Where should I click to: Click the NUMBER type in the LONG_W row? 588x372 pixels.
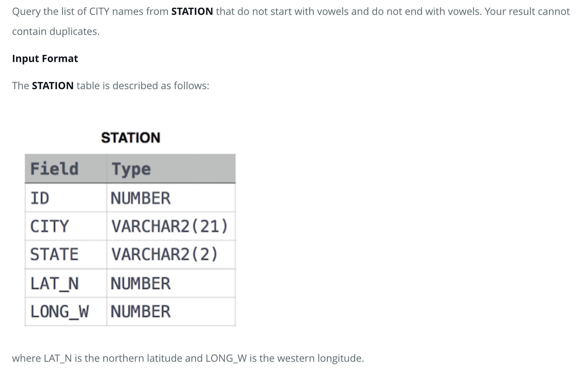[171, 311]
